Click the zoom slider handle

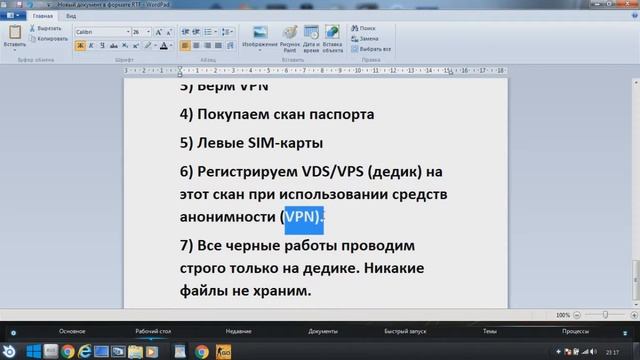[605, 315]
